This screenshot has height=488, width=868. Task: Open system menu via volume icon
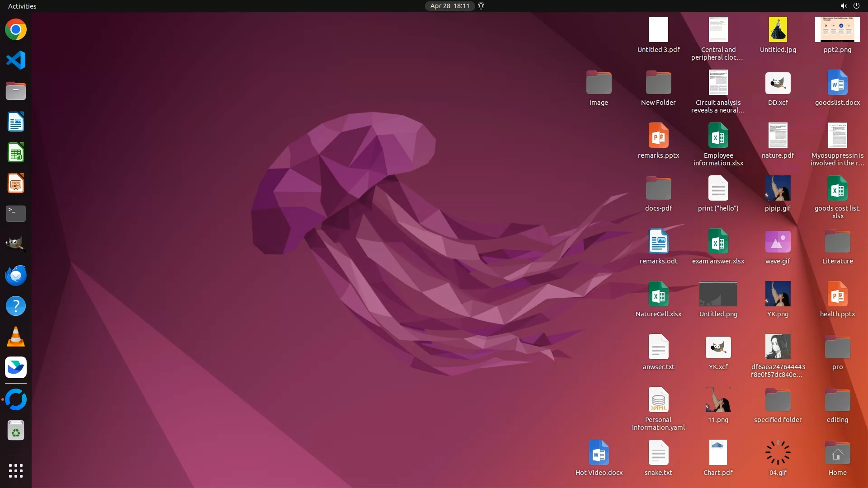[843, 6]
